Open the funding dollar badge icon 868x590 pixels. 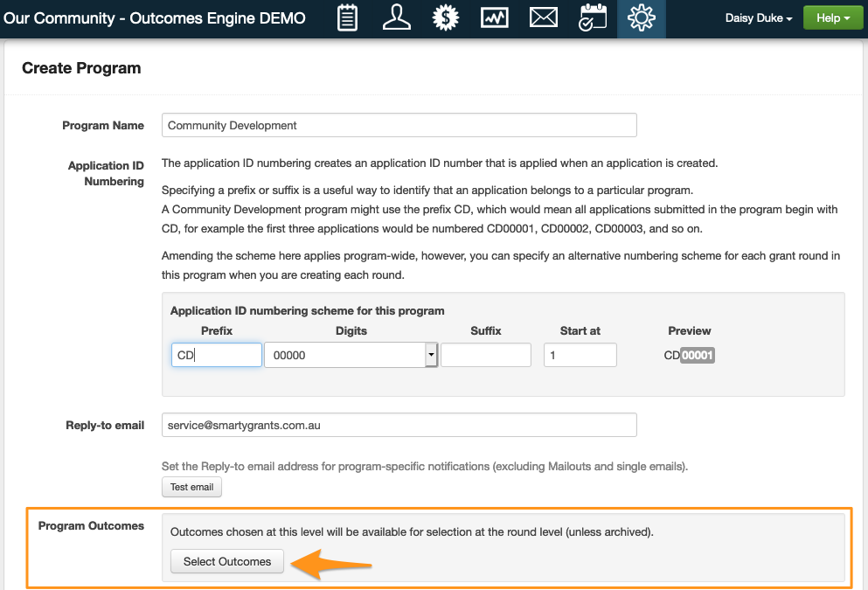(x=447, y=18)
